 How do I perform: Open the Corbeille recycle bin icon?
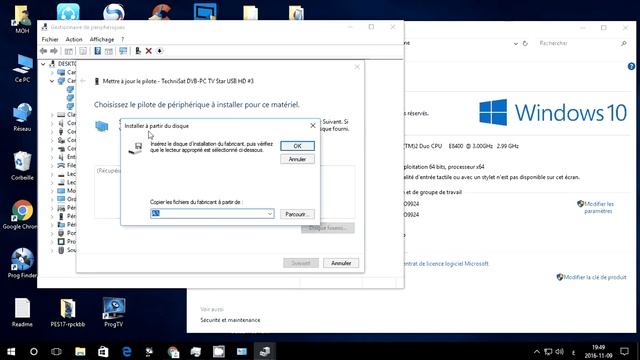pos(22,166)
